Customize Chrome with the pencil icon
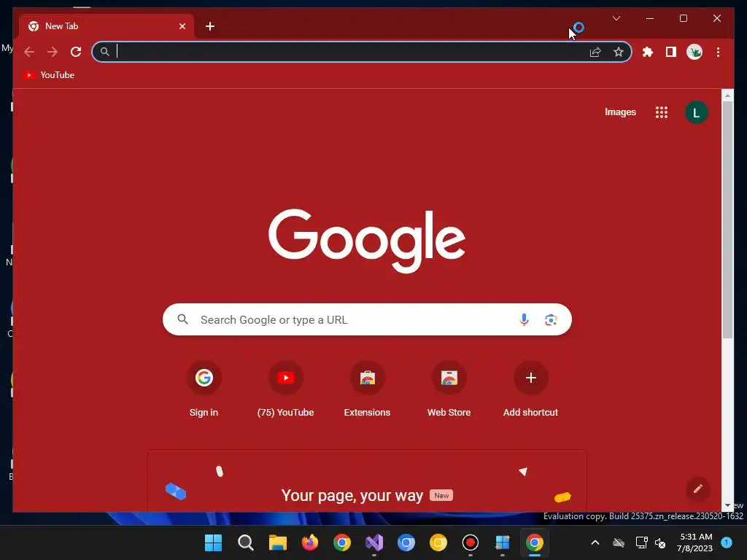 pos(698,489)
